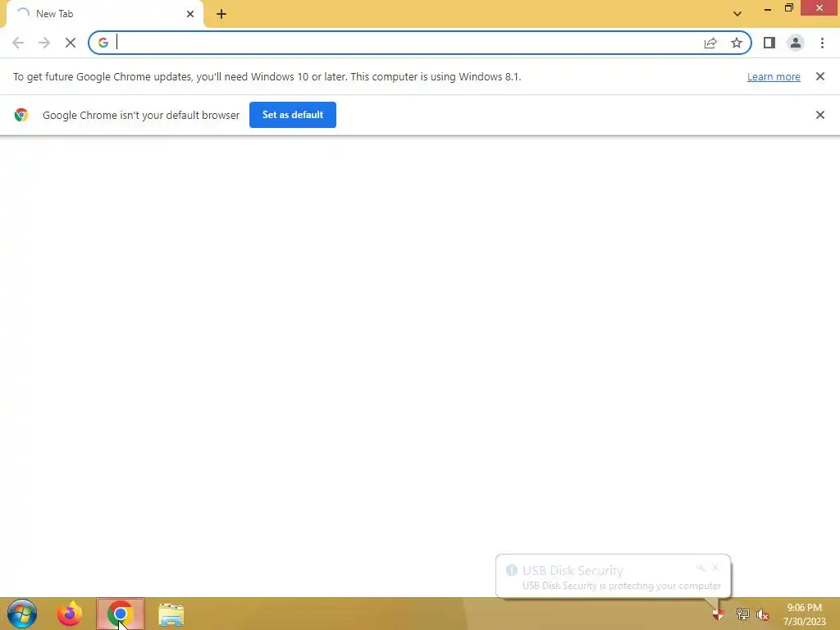Viewport: 840px width, 630px height.
Task: Close the New Tab tab
Action: tap(190, 14)
